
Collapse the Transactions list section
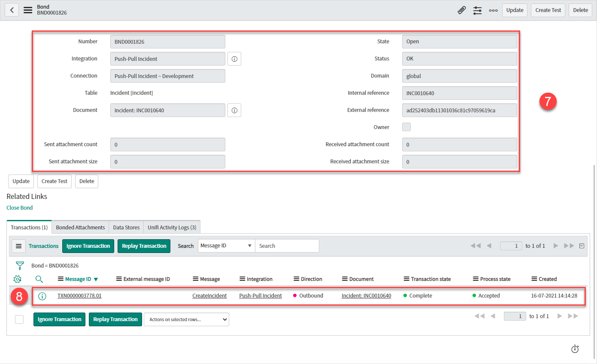click(x=582, y=246)
